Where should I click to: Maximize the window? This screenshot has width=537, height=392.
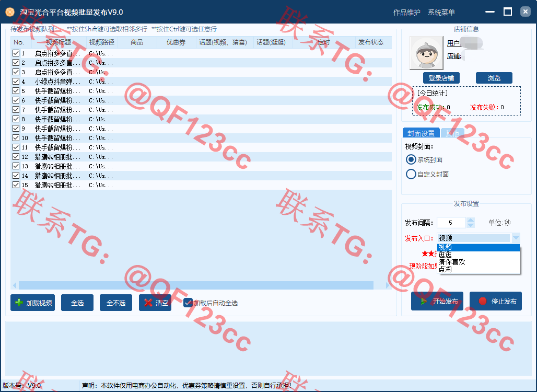[508, 12]
